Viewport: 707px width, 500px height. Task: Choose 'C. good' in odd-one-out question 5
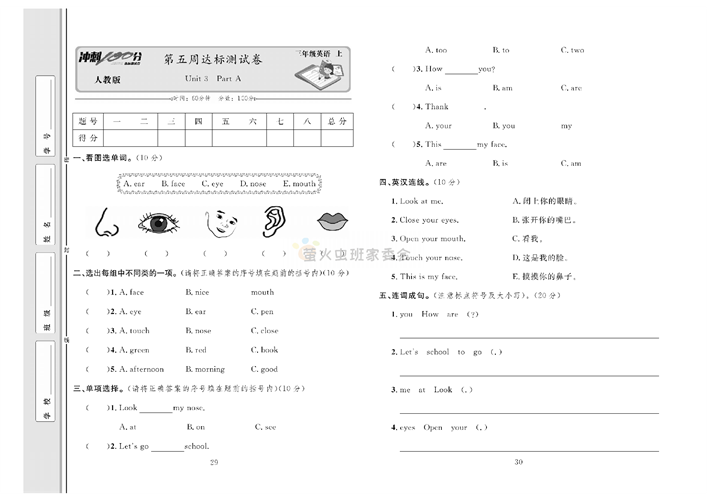click(x=264, y=369)
